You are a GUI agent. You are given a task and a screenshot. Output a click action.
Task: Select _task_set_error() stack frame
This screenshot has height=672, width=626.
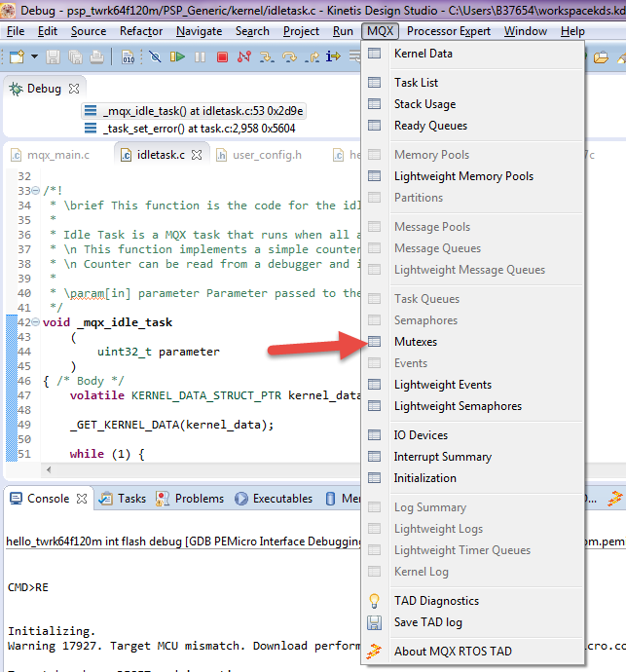[190, 129]
